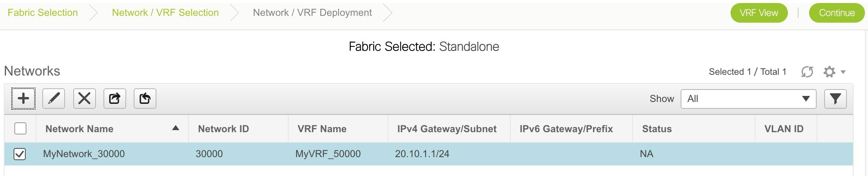This screenshot has width=868, height=176.
Task: Uncheck the MyNetwork_30000 row checkbox
Action: [20, 154]
